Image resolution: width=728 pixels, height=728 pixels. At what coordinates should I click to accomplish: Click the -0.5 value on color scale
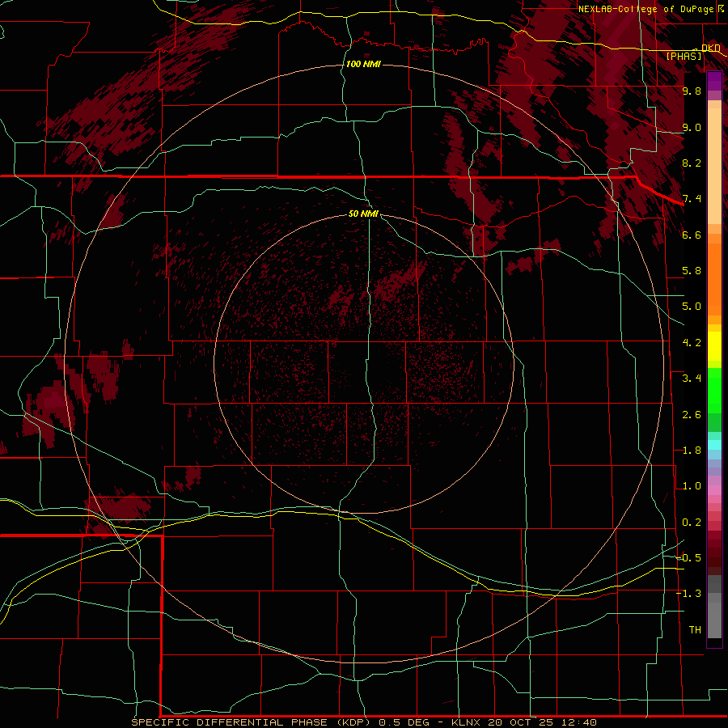point(688,558)
